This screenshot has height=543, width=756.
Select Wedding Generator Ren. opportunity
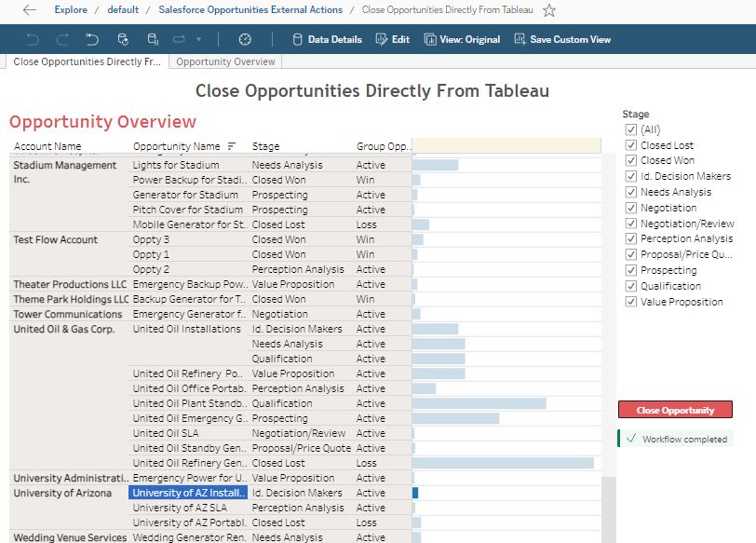(x=190, y=537)
